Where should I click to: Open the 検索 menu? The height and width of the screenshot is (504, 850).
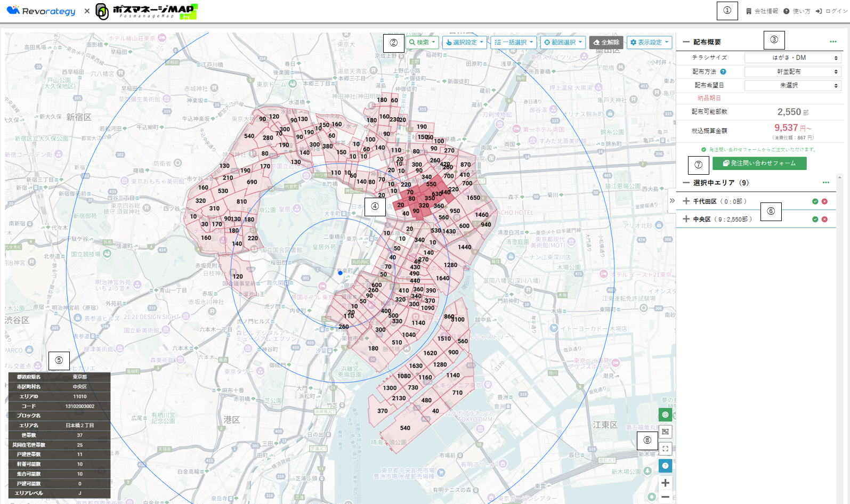click(422, 42)
